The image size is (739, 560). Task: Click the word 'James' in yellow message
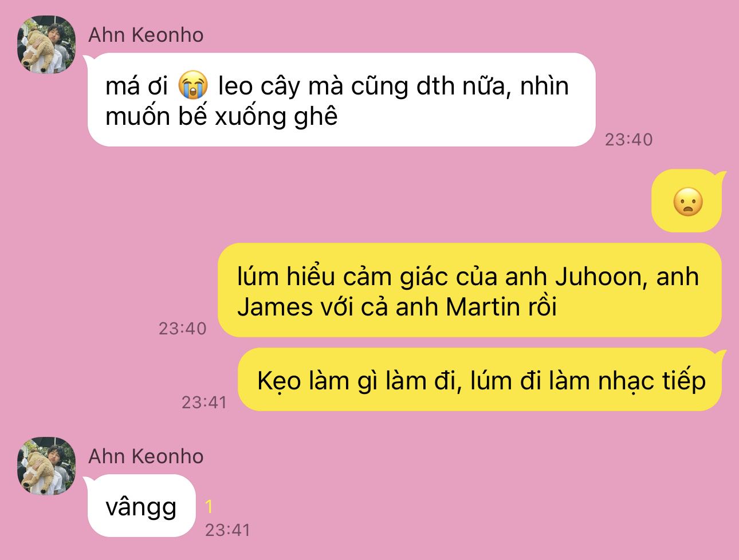click(275, 307)
